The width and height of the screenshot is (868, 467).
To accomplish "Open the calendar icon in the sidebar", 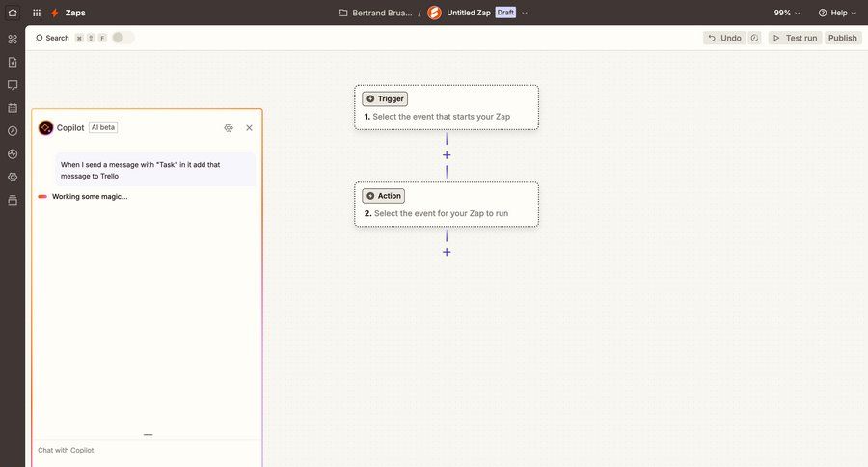I will (13, 108).
